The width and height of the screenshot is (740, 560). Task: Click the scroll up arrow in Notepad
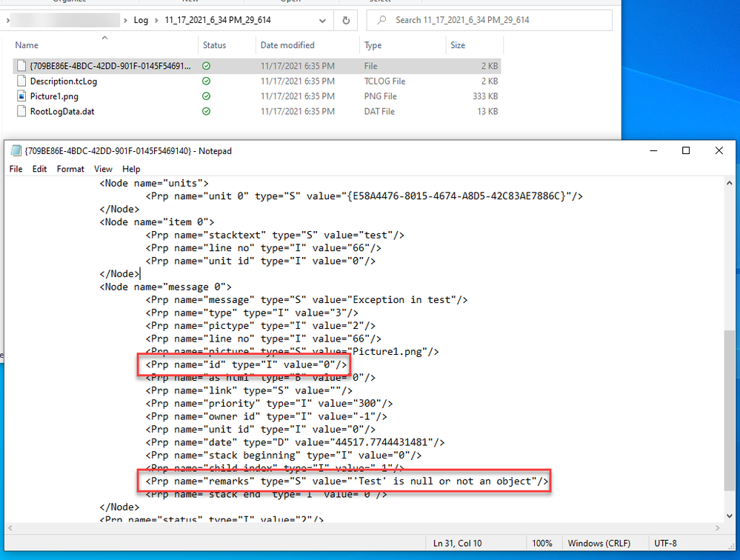pos(731,183)
